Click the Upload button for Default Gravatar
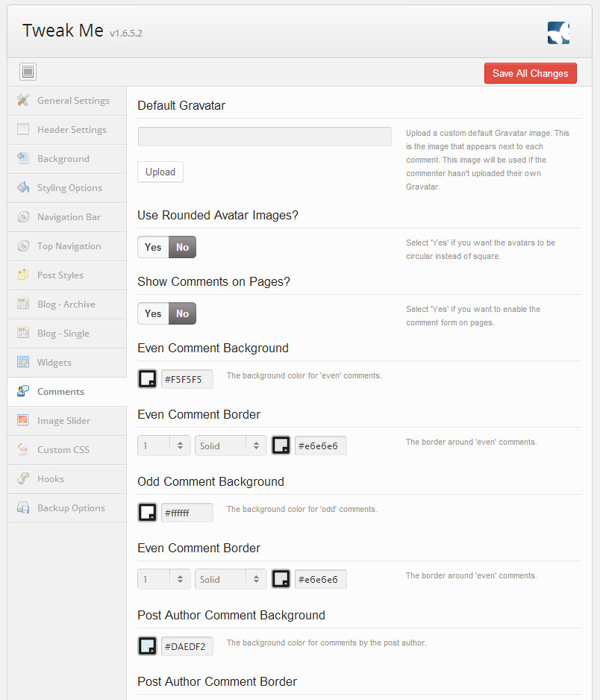Screen dimensions: 600x700 pyautogui.click(x=160, y=172)
